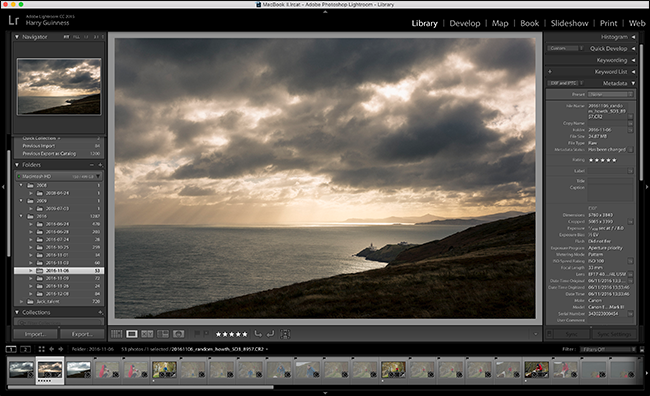This screenshot has height=396, width=650.
Task: Add keyword with Keyword List plus icon
Action: pyautogui.click(x=550, y=72)
